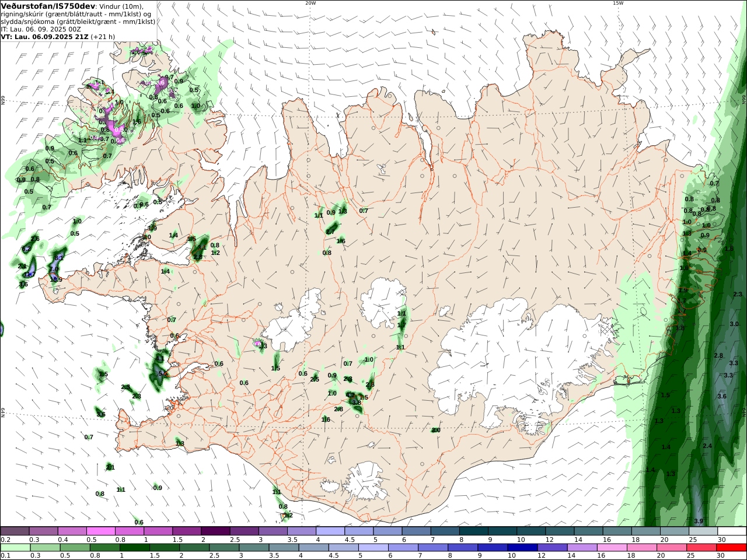Image resolution: width=747 pixels, height=560 pixels.
Task: Click the pale green 0.1 rain legend swatch
Action: click(15, 548)
